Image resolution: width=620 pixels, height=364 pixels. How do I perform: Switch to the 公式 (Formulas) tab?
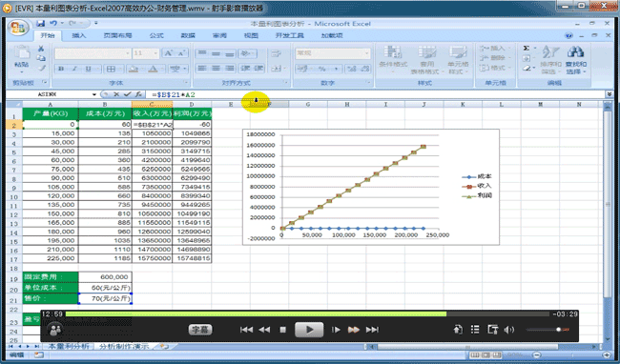[x=156, y=35]
